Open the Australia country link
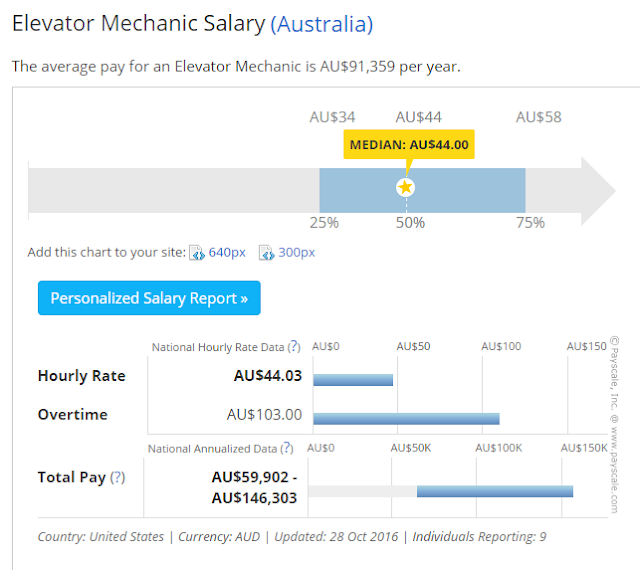 321,24
